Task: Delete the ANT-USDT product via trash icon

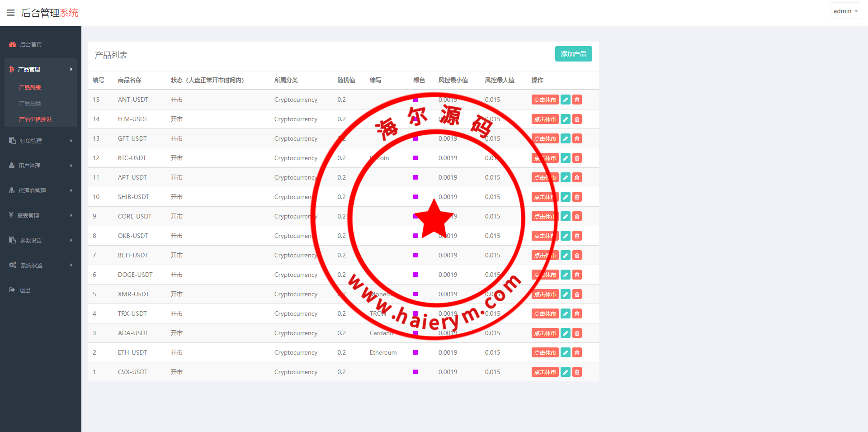Action: tap(577, 100)
